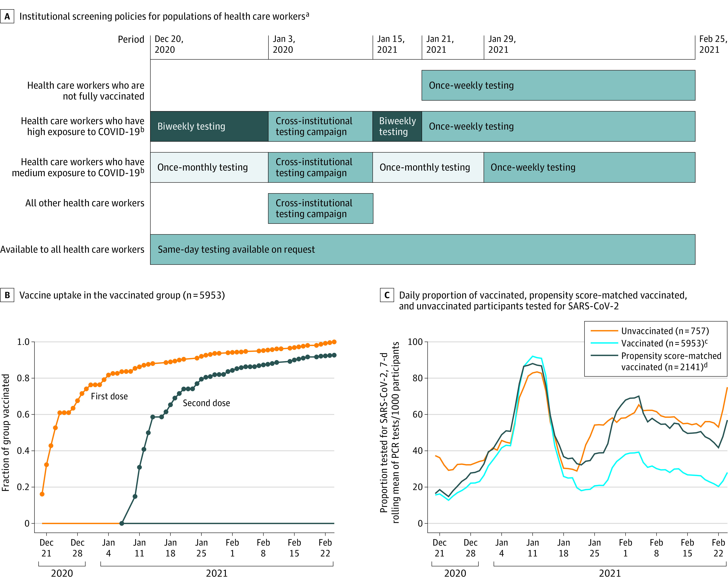The height and width of the screenshot is (586, 728).
Task: Click the "Period" row label
Action: 131,39
